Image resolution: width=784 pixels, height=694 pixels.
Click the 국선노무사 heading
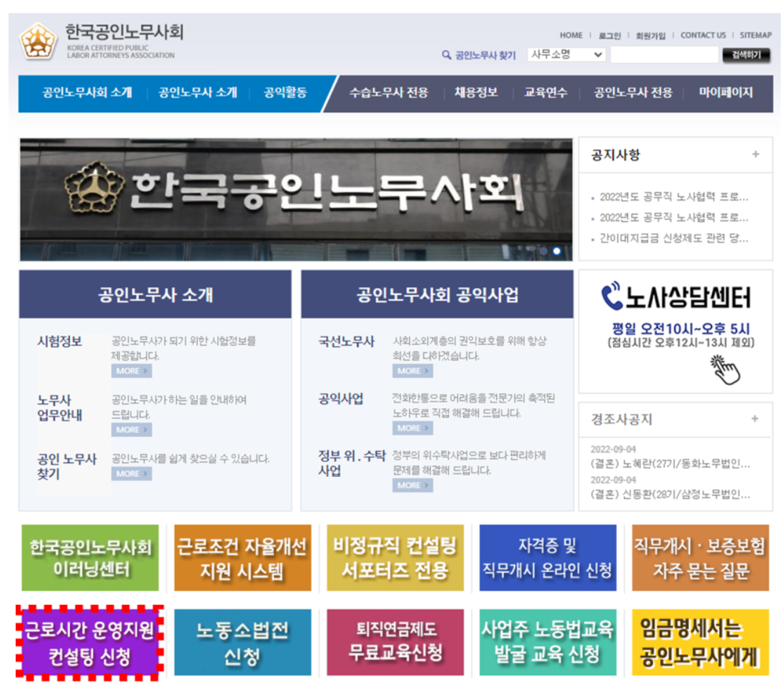coord(347,342)
